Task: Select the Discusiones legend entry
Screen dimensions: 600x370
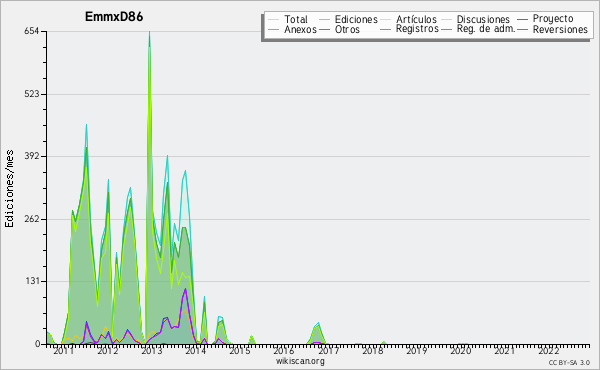Action: point(476,19)
